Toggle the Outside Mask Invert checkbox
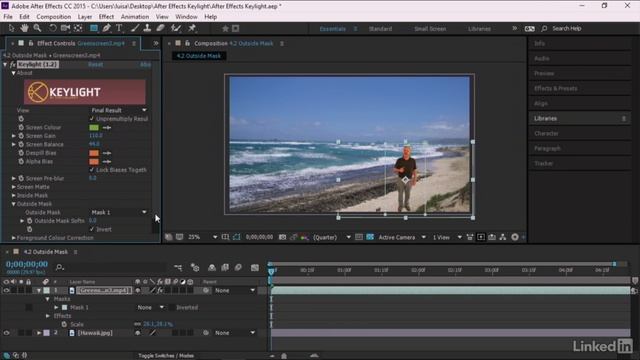 click(x=91, y=229)
